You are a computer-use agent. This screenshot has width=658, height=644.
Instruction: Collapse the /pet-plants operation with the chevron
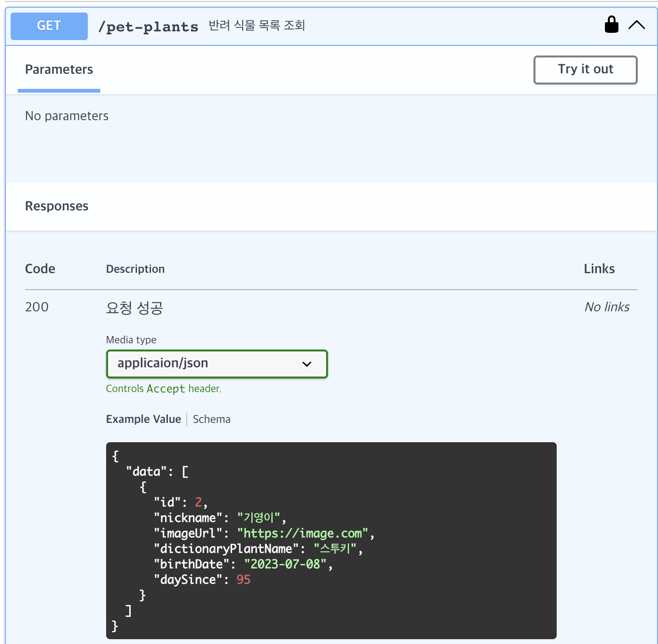click(636, 25)
